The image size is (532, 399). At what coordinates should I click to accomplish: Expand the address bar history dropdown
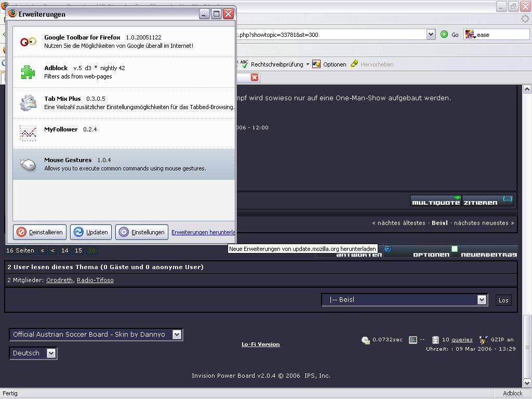pos(431,34)
